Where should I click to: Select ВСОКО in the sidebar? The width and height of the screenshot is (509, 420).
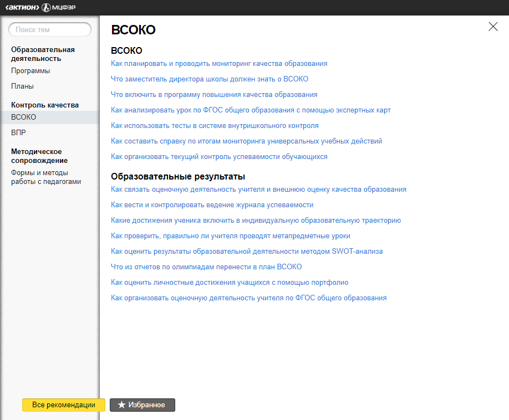(x=23, y=117)
